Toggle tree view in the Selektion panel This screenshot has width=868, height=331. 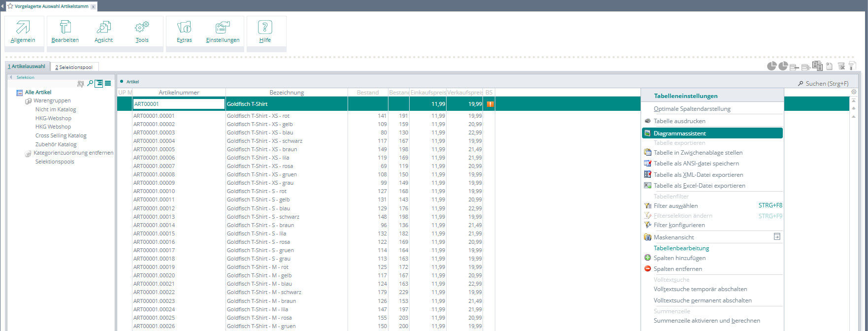tap(99, 84)
